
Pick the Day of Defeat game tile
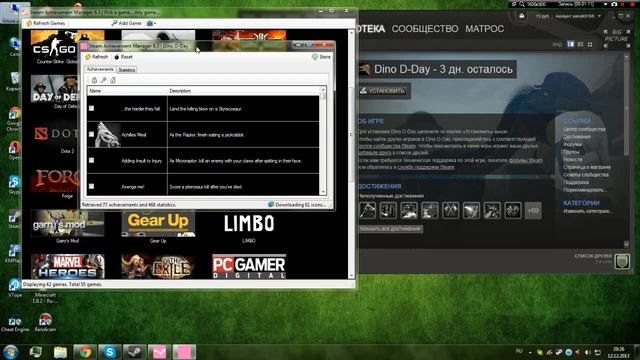pyautogui.click(x=55, y=91)
